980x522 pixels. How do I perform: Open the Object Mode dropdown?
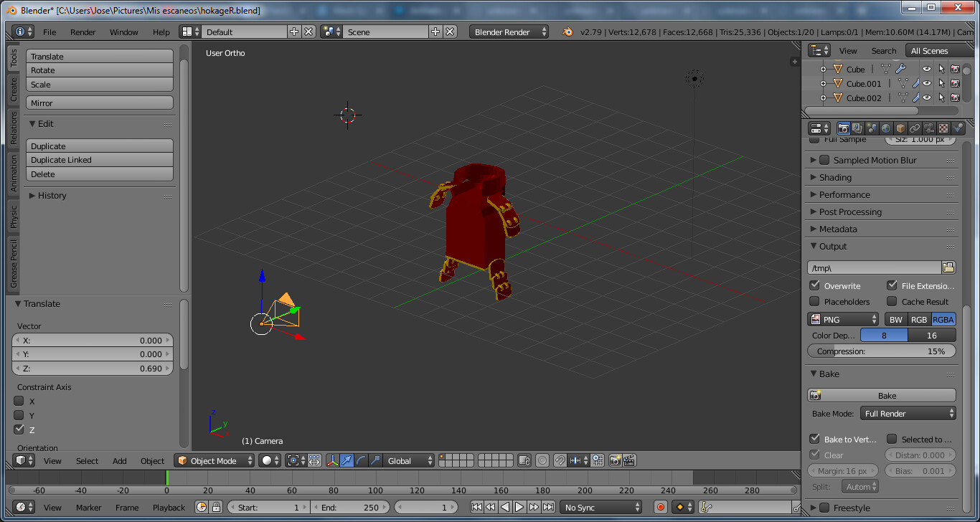215,460
